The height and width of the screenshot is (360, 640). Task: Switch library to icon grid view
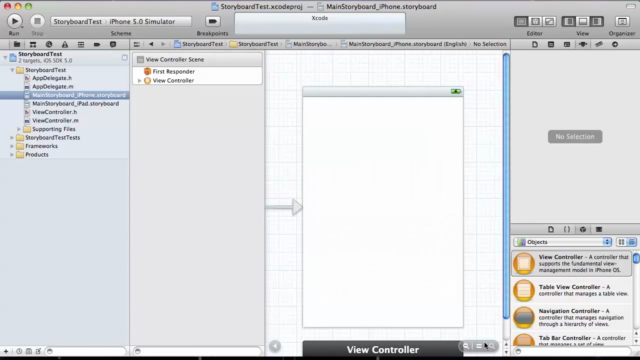[621, 242]
